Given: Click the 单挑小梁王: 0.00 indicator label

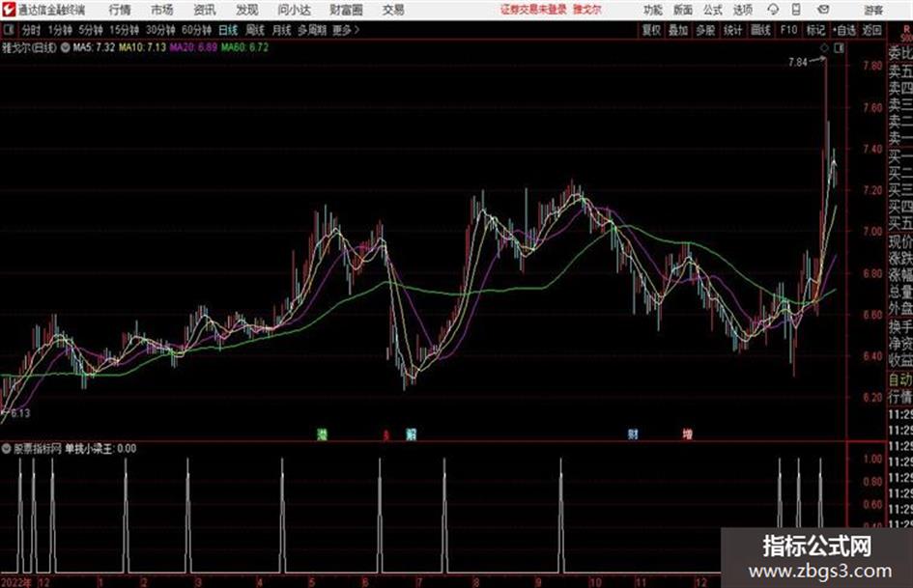Looking at the screenshot, I should [100, 449].
